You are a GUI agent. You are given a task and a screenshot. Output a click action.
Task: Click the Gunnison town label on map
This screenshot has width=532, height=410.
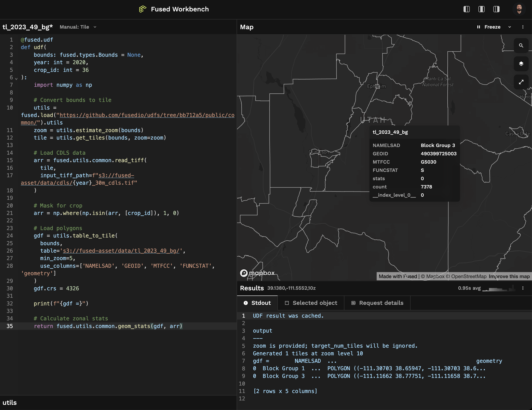click(x=319, y=152)
